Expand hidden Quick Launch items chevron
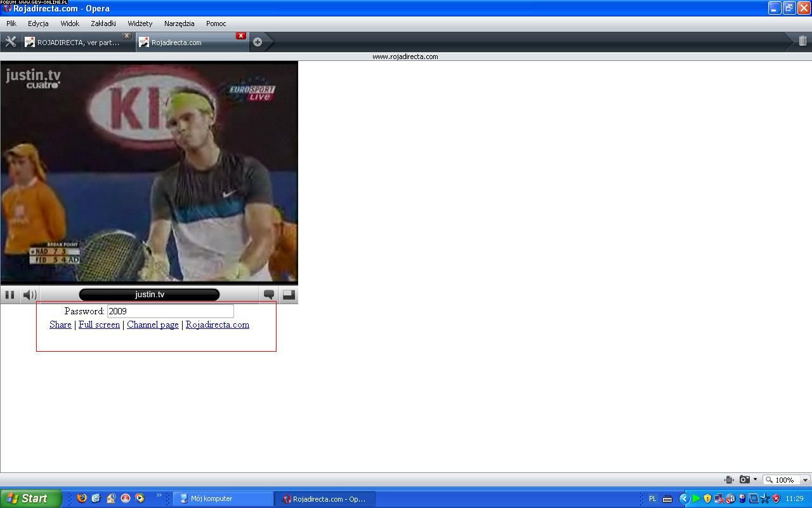 159,496
